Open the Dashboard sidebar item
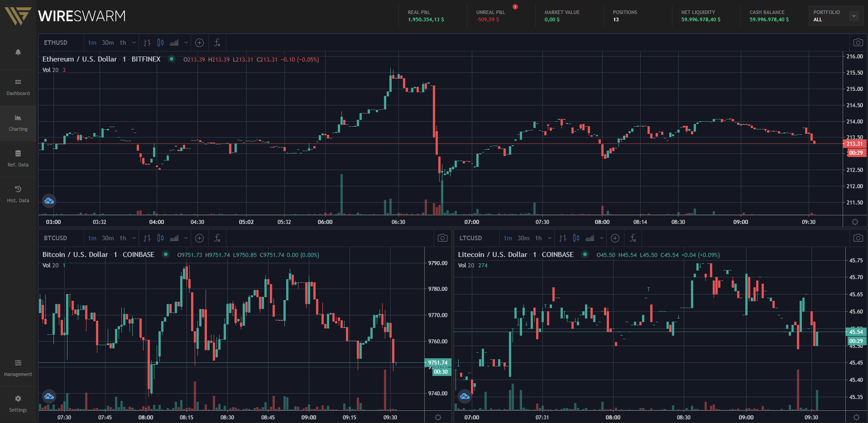 18,87
